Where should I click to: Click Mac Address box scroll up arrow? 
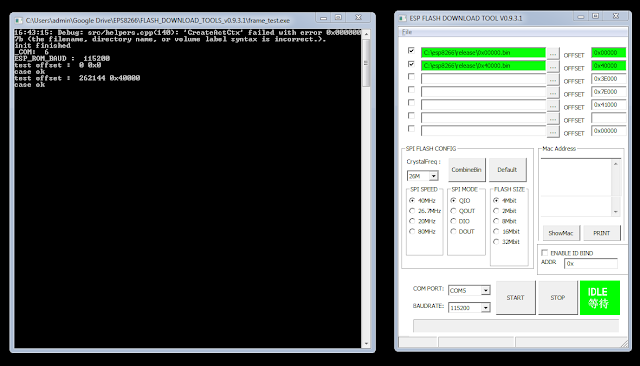point(616,164)
